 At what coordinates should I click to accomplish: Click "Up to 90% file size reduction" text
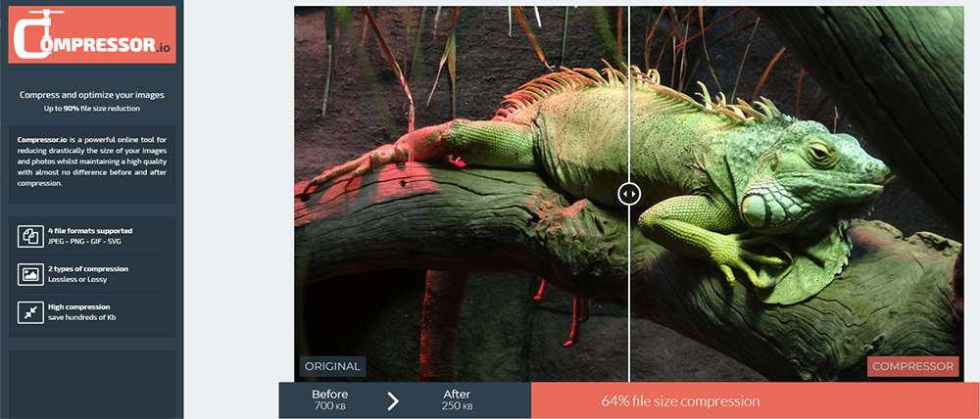point(92,109)
